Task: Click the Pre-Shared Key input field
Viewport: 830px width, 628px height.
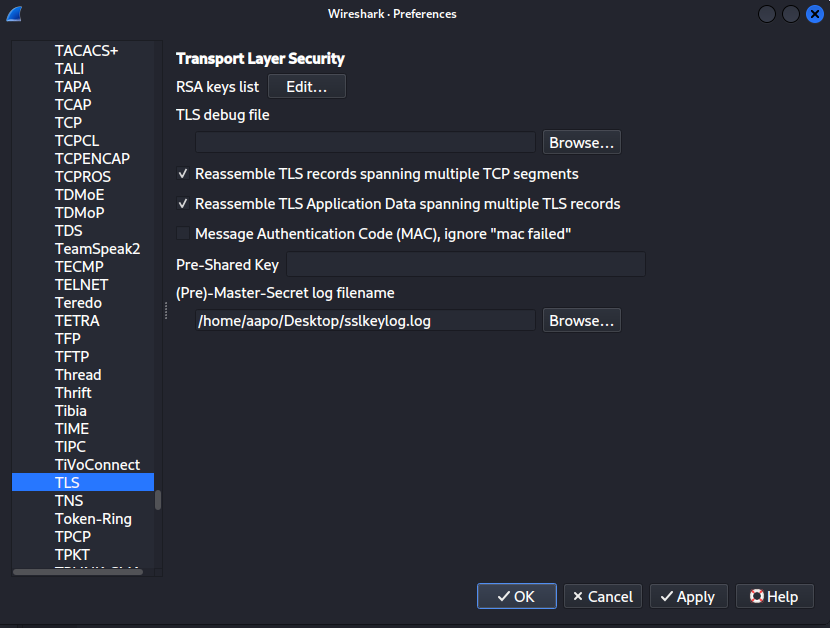Action: [x=465, y=265]
